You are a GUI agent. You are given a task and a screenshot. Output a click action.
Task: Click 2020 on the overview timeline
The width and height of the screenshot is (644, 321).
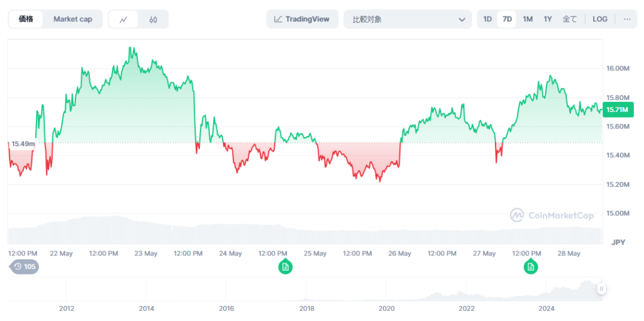(387, 308)
